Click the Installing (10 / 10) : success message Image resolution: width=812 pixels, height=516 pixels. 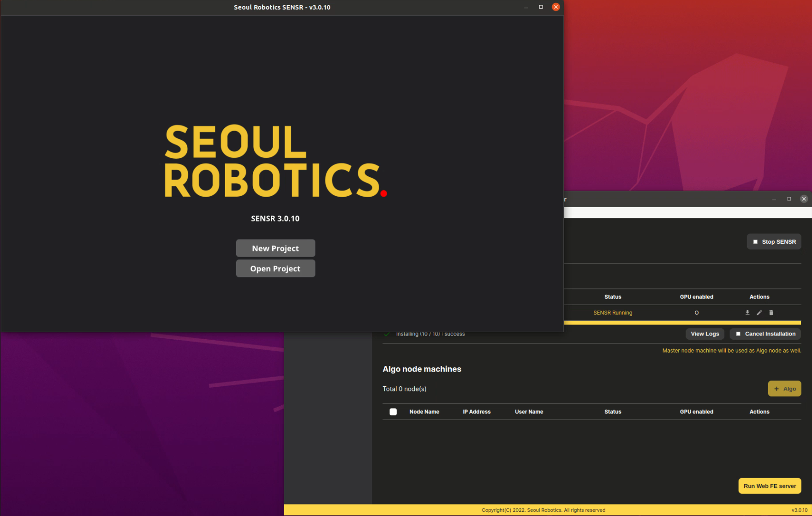(x=430, y=334)
